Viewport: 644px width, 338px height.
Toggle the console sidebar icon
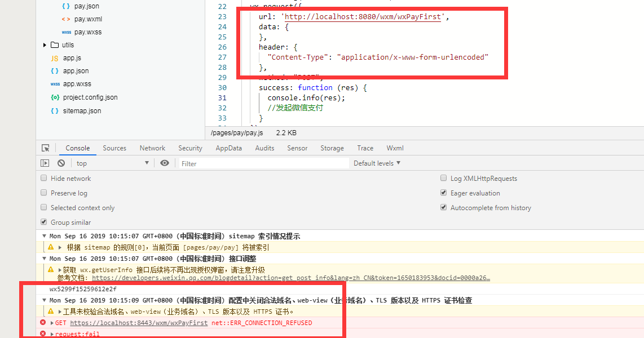point(45,163)
